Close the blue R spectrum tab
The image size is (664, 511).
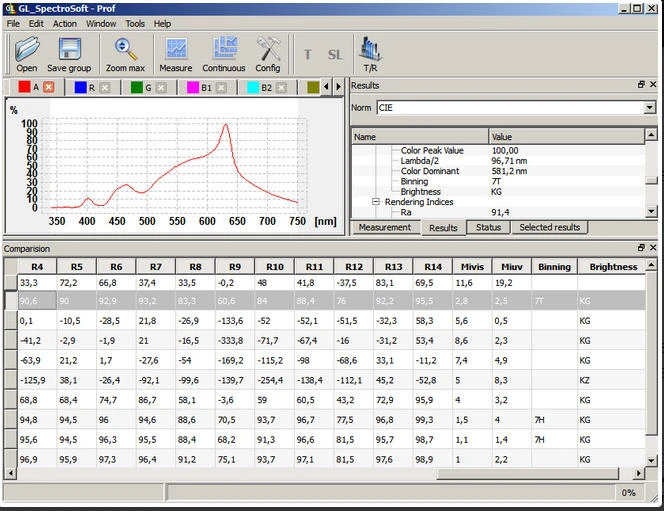point(106,88)
